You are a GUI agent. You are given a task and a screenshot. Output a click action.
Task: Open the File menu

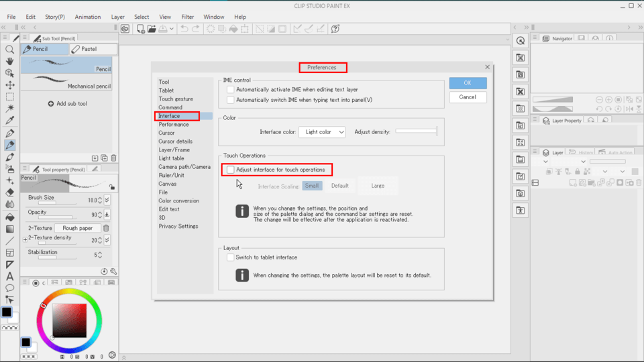tap(11, 17)
